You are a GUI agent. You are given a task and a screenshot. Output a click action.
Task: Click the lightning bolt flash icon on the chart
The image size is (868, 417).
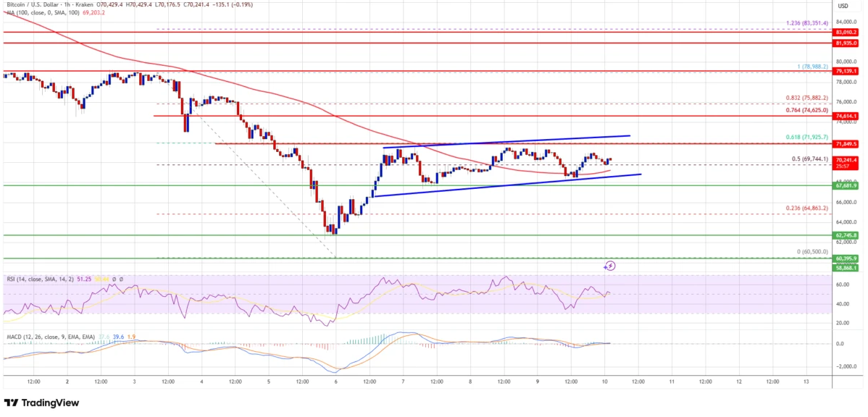pos(611,266)
